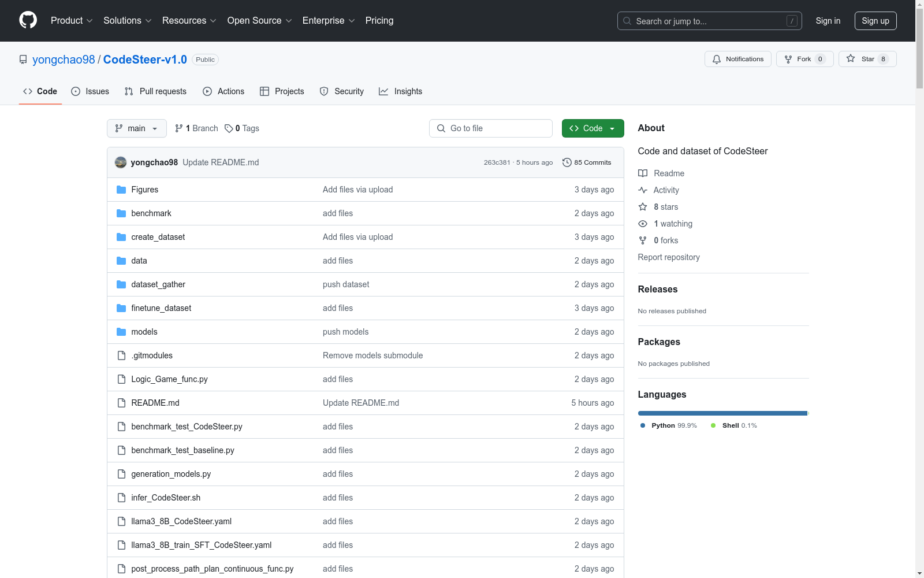Image resolution: width=924 pixels, height=578 pixels.
Task: Open the Releases section heading link
Action: pos(658,289)
